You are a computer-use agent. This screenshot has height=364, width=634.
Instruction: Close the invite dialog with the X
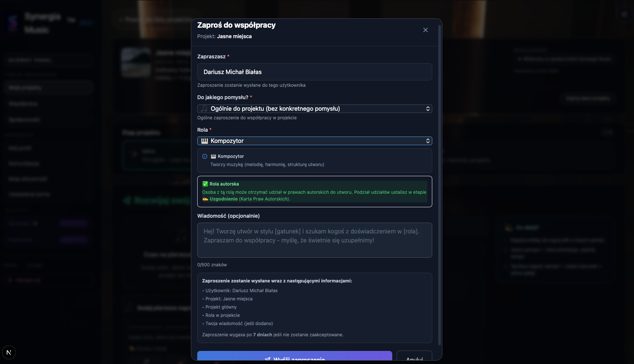(425, 30)
